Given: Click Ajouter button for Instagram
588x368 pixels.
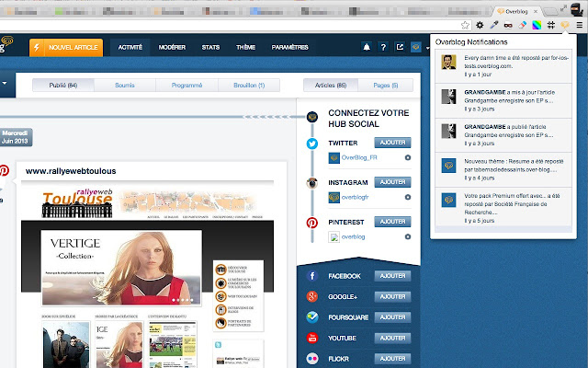Looking at the screenshot, I should pyautogui.click(x=392, y=182).
